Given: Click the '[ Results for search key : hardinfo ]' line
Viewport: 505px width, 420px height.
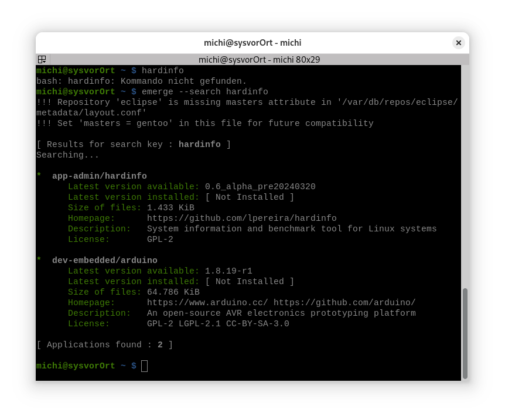Looking at the screenshot, I should point(134,144).
